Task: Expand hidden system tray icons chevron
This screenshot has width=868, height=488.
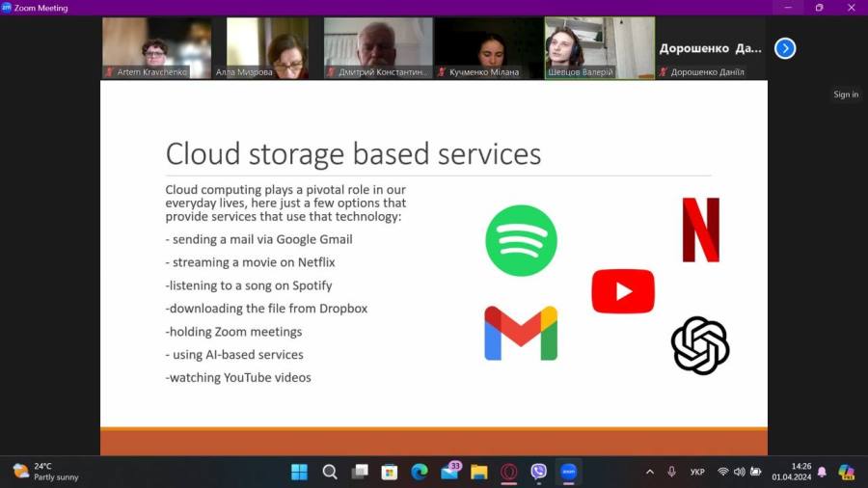Action: pyautogui.click(x=649, y=472)
